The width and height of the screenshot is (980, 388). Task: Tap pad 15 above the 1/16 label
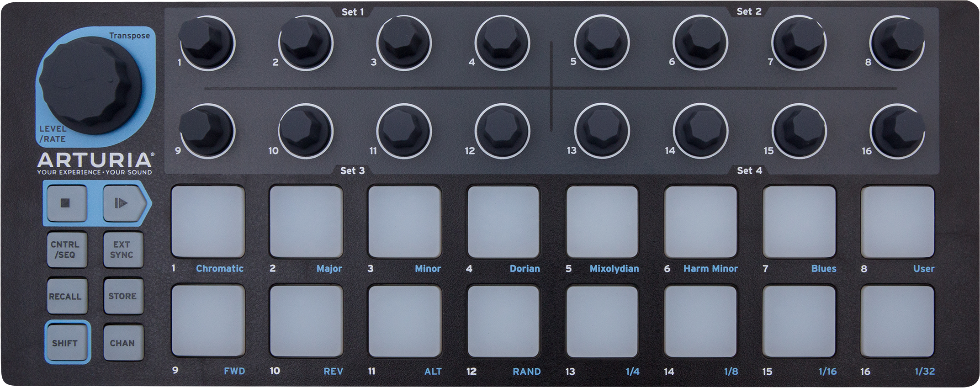pos(799,321)
